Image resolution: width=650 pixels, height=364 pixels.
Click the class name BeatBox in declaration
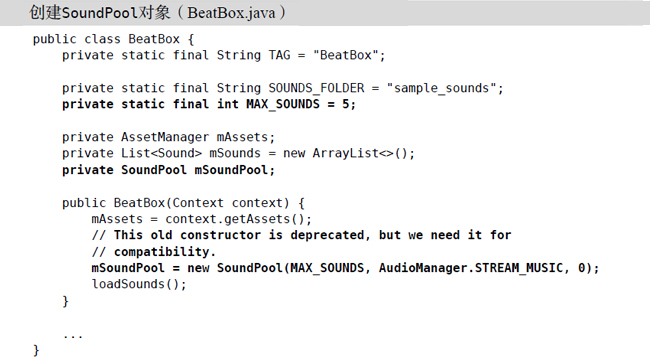point(154,39)
